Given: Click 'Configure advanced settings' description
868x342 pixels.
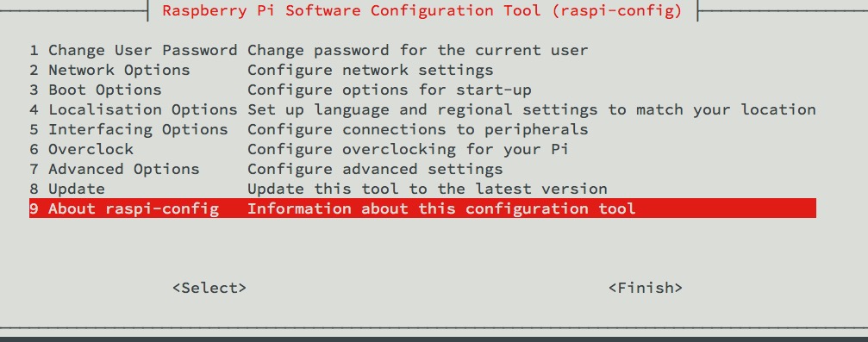Looking at the screenshot, I should pyautogui.click(x=375, y=169).
